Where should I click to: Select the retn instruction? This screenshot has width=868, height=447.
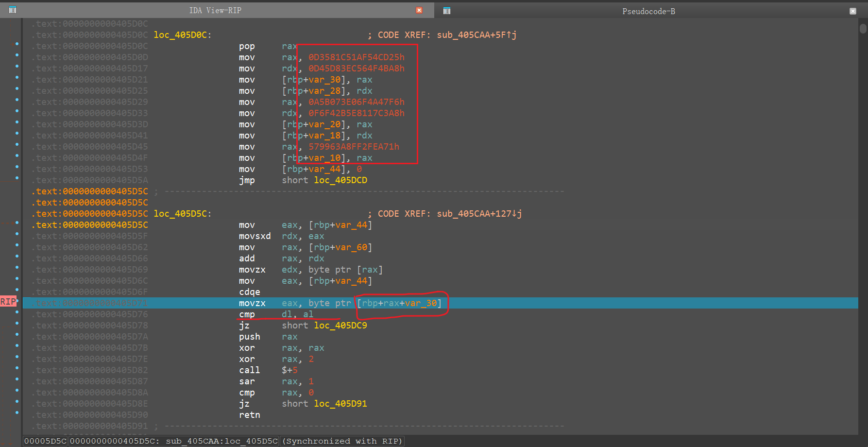click(250, 415)
